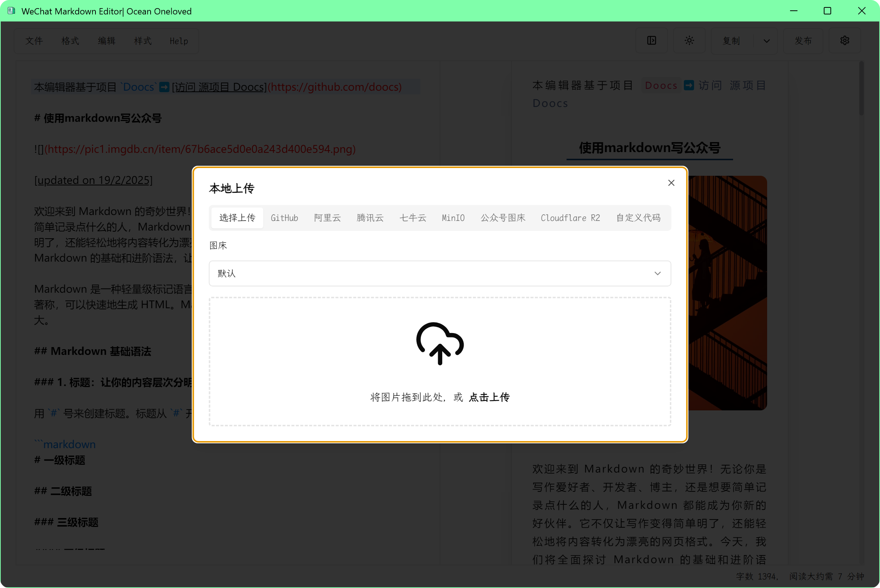Switch to the GitHub tab
Image resolution: width=880 pixels, height=588 pixels.
284,218
